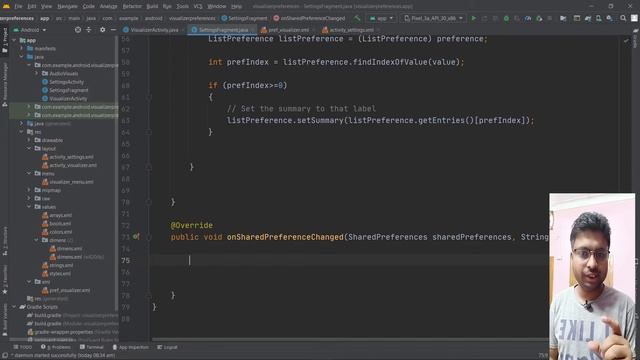Open the Build menu
The width and height of the screenshot is (640, 360).
(152, 7)
